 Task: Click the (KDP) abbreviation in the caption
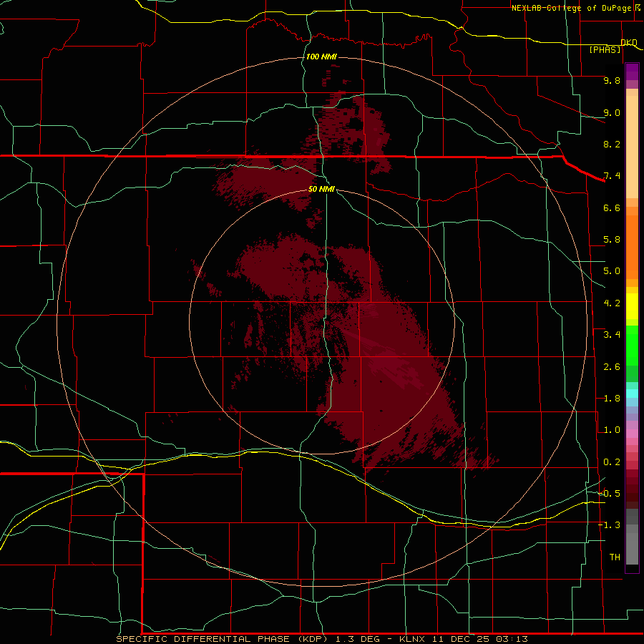[x=313, y=639]
